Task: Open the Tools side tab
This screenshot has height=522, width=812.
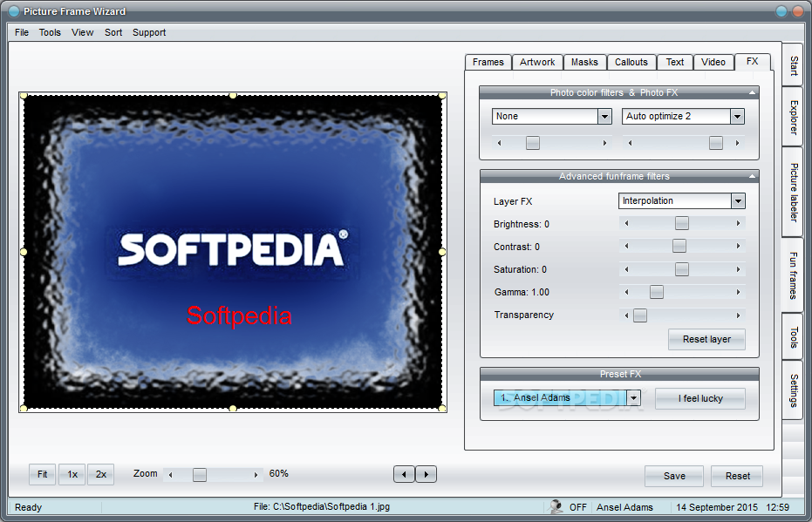Action: (793, 337)
